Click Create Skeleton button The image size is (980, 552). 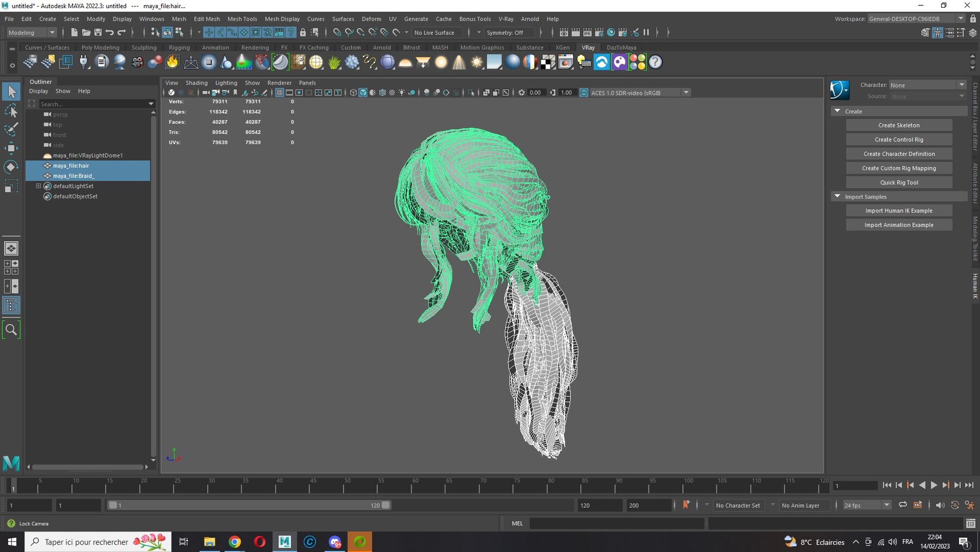pyautogui.click(x=899, y=125)
